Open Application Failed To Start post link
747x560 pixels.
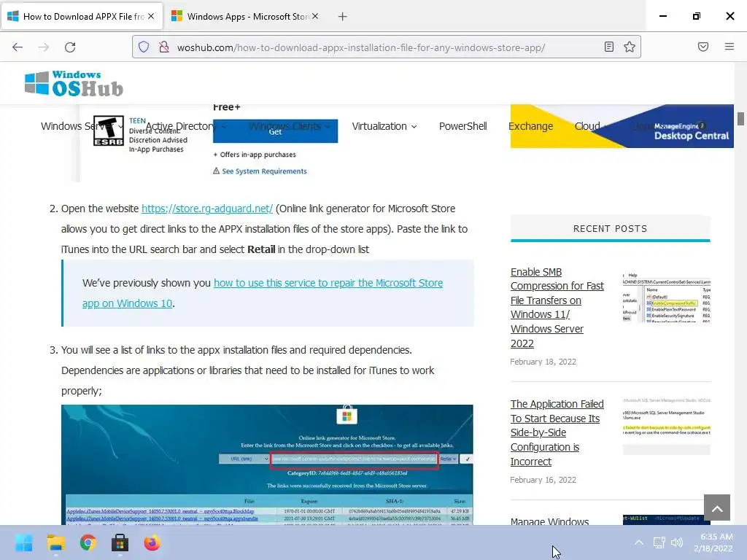[x=557, y=432]
